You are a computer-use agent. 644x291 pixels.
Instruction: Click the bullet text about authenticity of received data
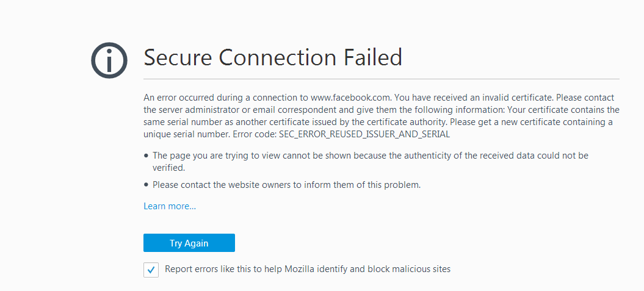tap(371, 162)
